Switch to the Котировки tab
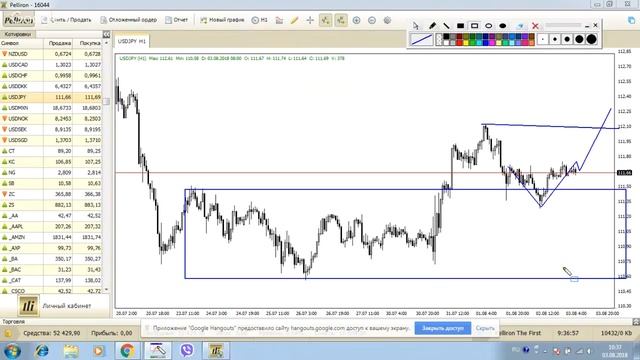640x360 pixels. click(18, 34)
